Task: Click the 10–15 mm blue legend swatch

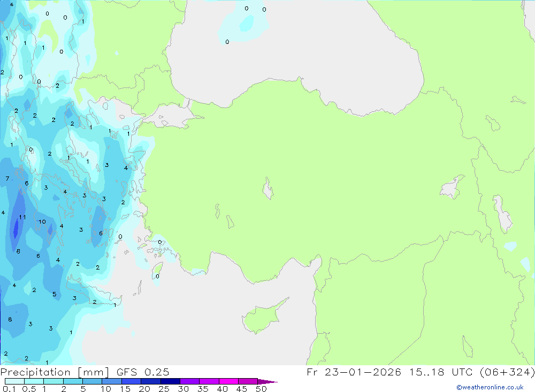Action: click(112, 381)
